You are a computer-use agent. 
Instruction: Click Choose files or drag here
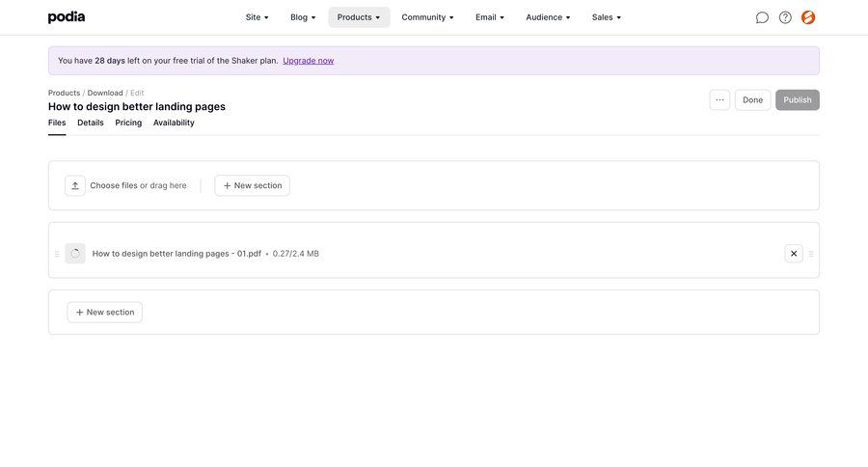(138, 185)
